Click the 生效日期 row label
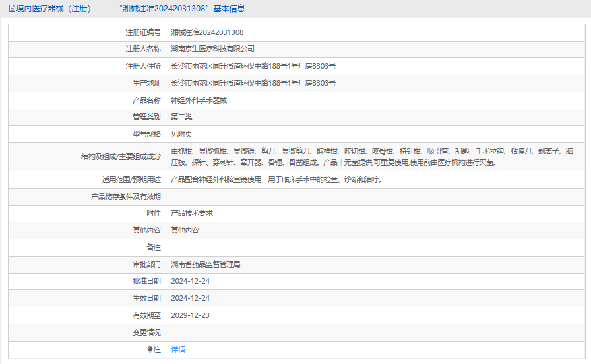This screenshot has width=591, height=364. 146,298
